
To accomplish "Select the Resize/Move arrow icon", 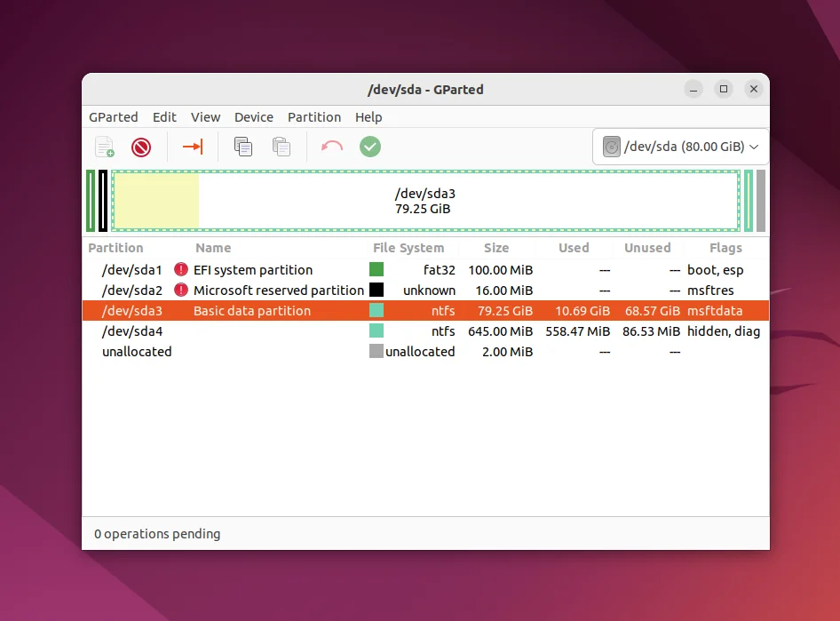I will click(x=193, y=147).
